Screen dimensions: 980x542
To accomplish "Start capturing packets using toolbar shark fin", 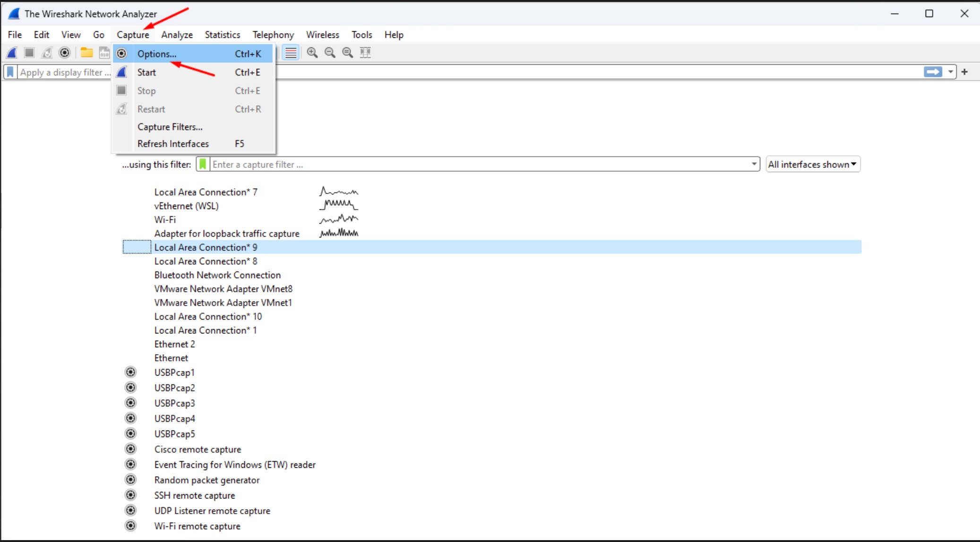I will point(12,52).
